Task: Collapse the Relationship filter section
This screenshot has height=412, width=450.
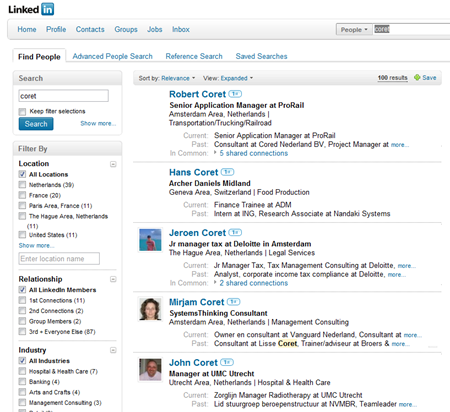Action: tap(113, 279)
